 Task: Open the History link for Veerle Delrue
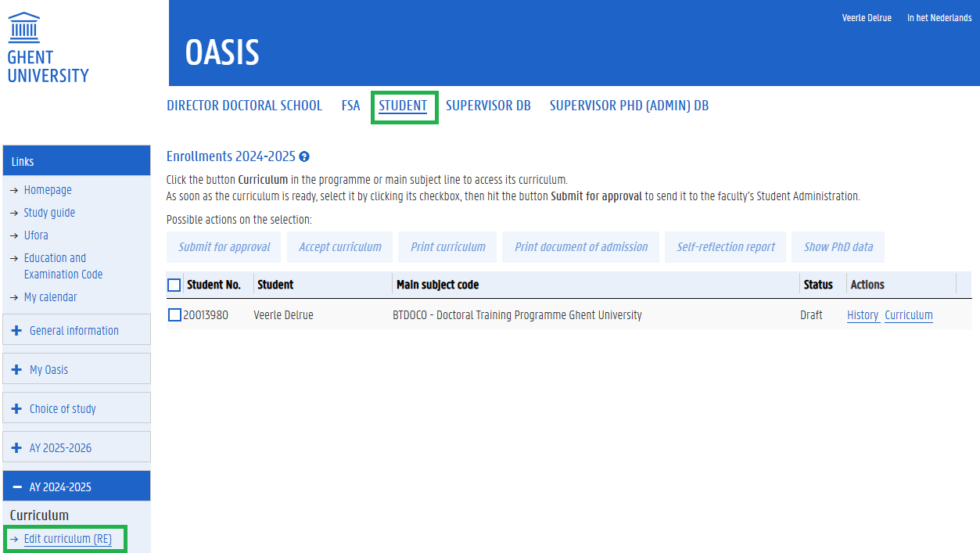(863, 315)
